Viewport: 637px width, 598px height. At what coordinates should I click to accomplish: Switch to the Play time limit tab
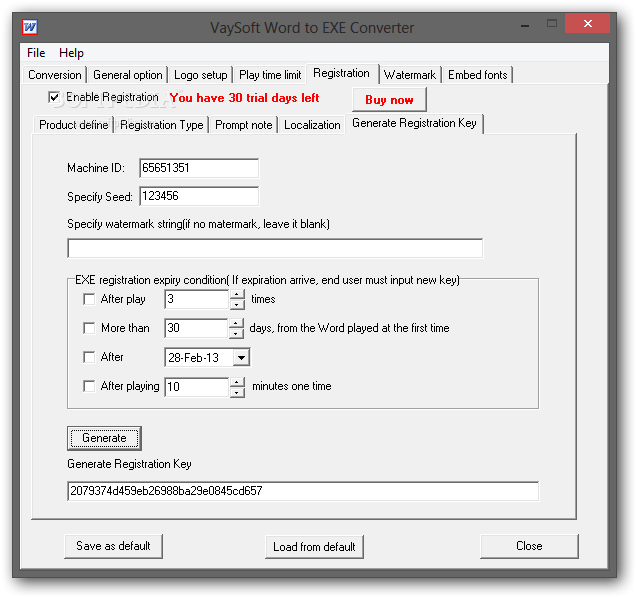[270, 75]
